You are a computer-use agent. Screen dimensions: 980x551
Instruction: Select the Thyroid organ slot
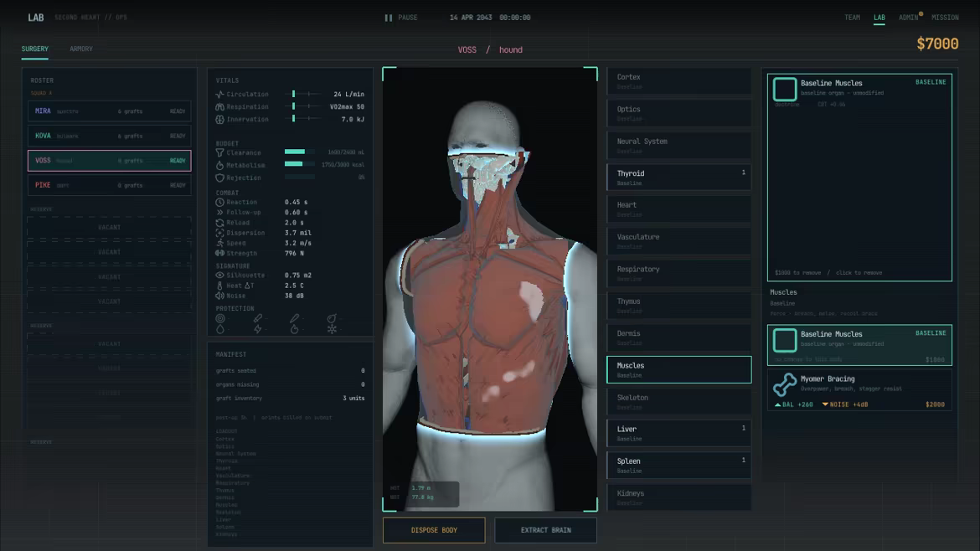[x=678, y=178]
